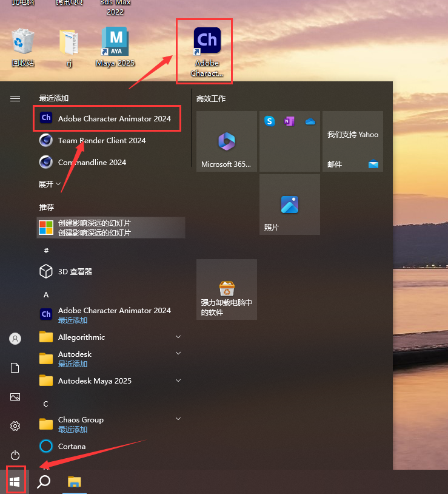Viewport: 448px width, 494px height.
Task: Expand the start menu hamburger navigation
Action: (x=15, y=98)
